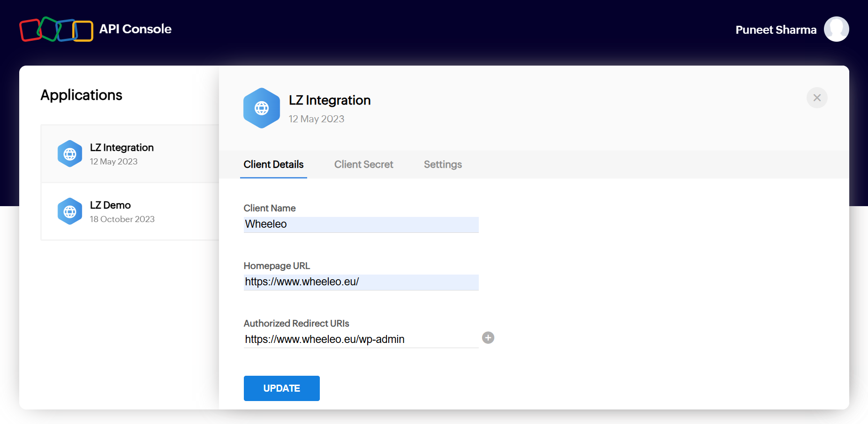Focus the Client Name field containing Wheeleo

click(361, 224)
